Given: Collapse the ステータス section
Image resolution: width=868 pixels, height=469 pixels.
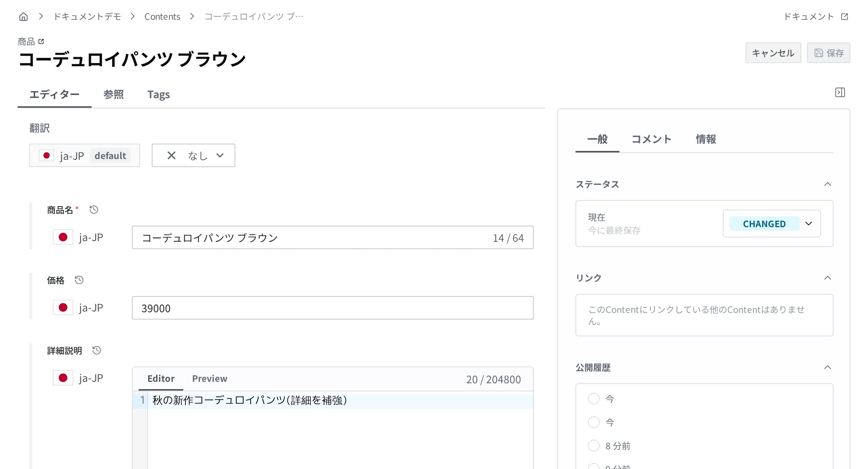Looking at the screenshot, I should pyautogui.click(x=828, y=184).
